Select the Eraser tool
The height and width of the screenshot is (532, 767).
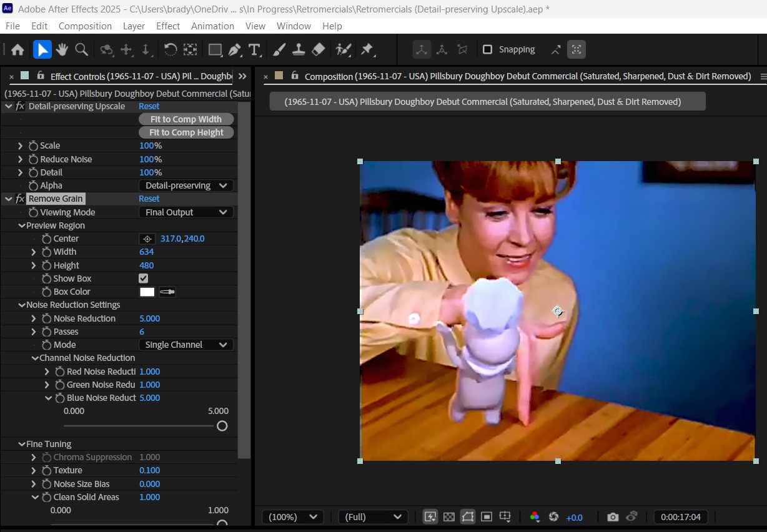318,49
